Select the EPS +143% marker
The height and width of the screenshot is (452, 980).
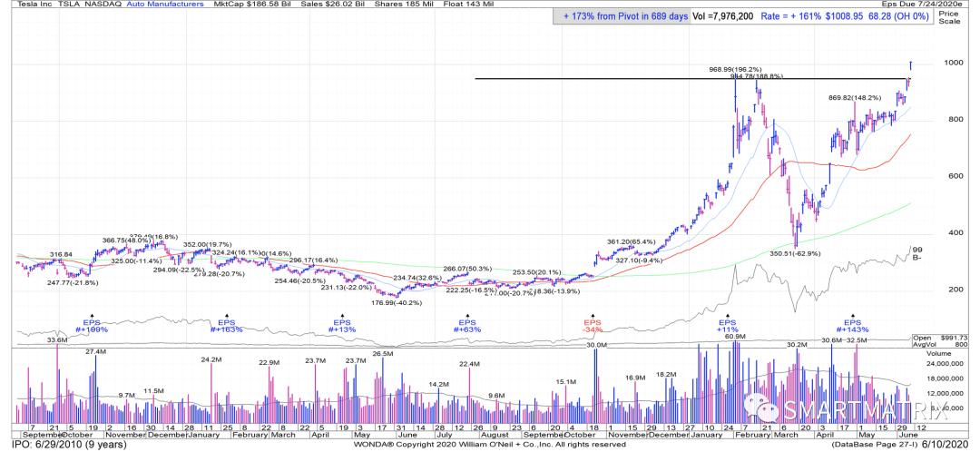[852, 327]
